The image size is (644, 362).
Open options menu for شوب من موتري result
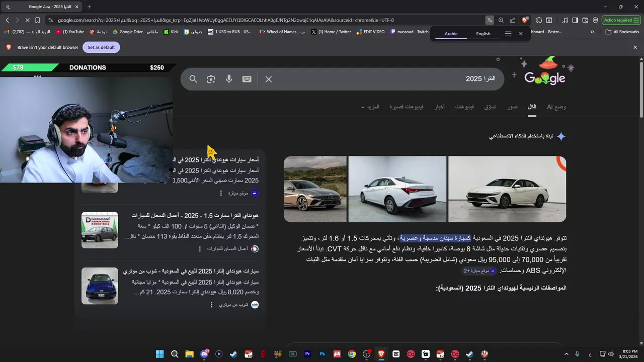[211, 305]
